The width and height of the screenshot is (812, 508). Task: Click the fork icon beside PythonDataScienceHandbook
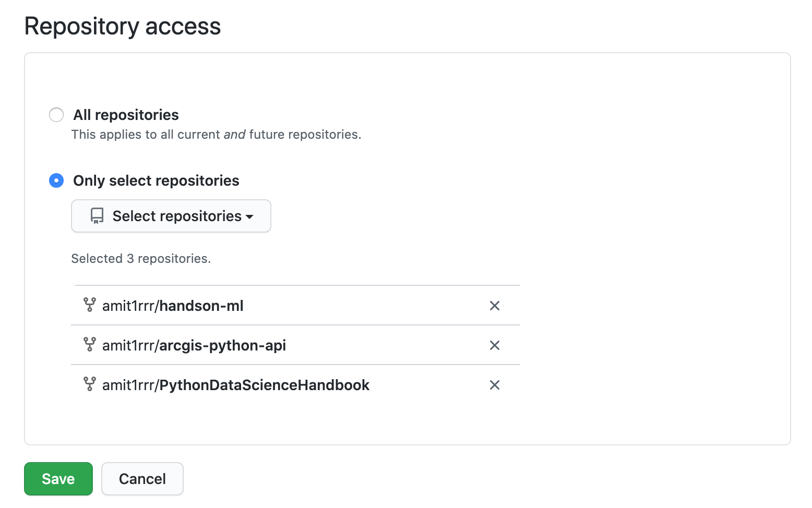[x=90, y=385]
